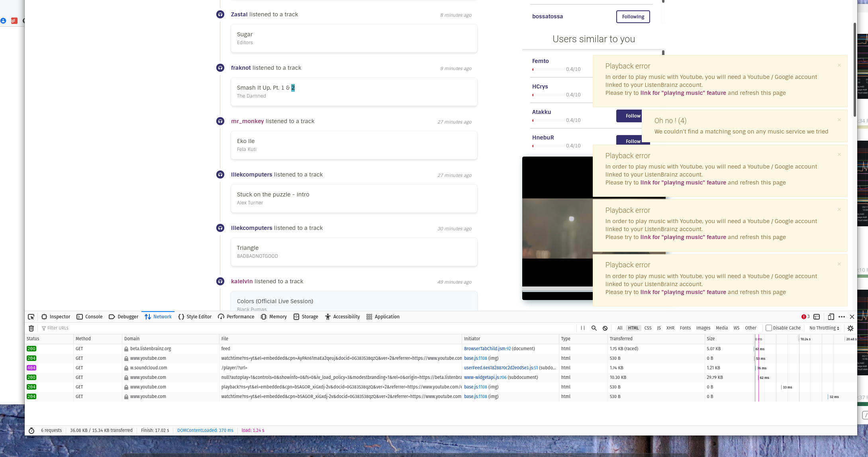This screenshot has height=457, width=868.
Task: Enable the Disable Cache checkbox
Action: pyautogui.click(x=769, y=328)
